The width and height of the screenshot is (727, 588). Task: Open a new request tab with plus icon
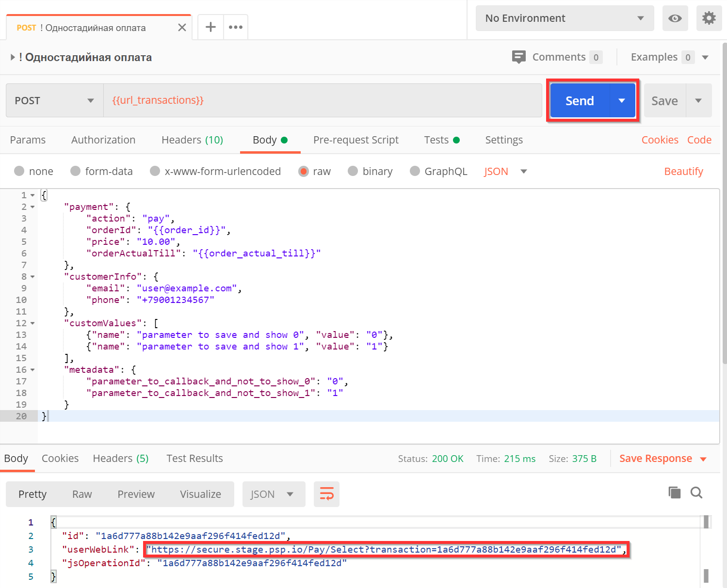click(x=210, y=27)
